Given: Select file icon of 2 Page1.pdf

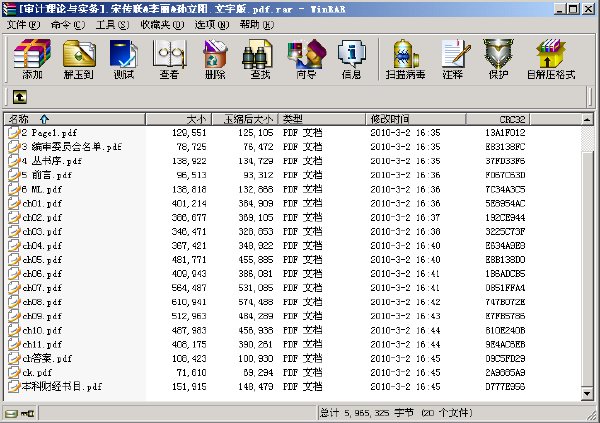Looking at the screenshot, I should point(14,133).
